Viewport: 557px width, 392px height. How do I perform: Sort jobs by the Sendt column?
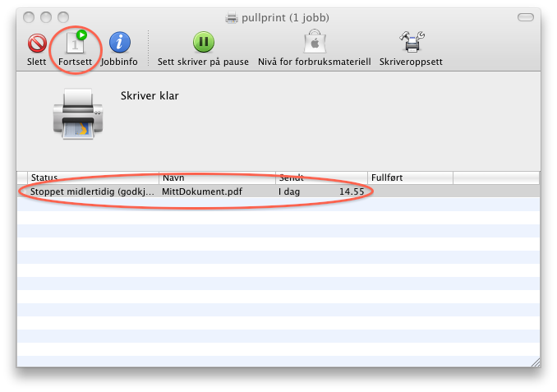pyautogui.click(x=320, y=178)
